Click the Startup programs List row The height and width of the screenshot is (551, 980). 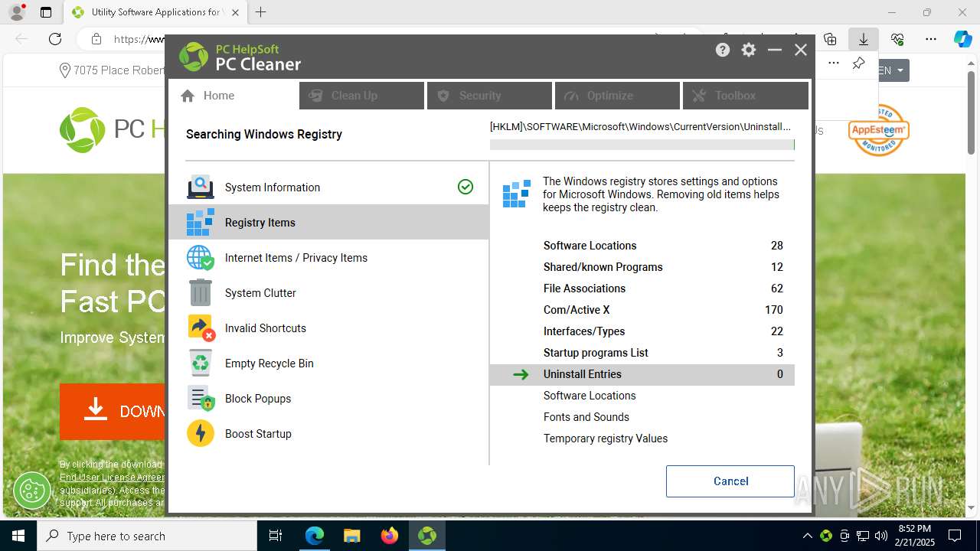pos(642,353)
